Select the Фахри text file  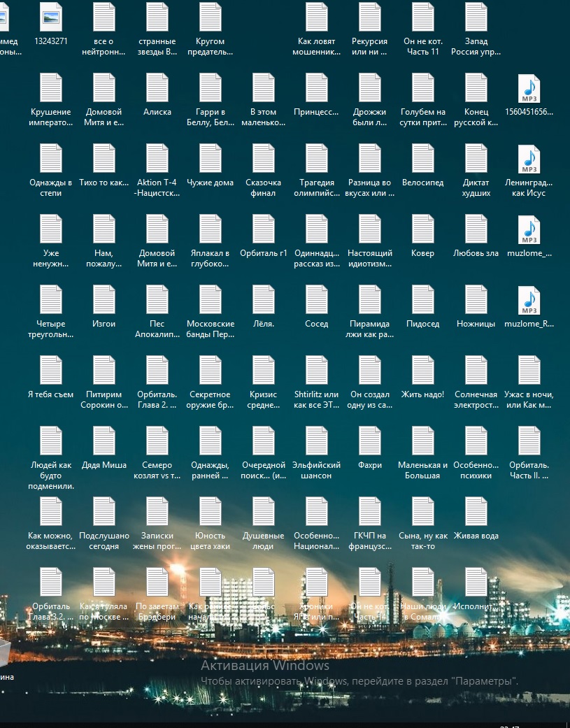[370, 442]
